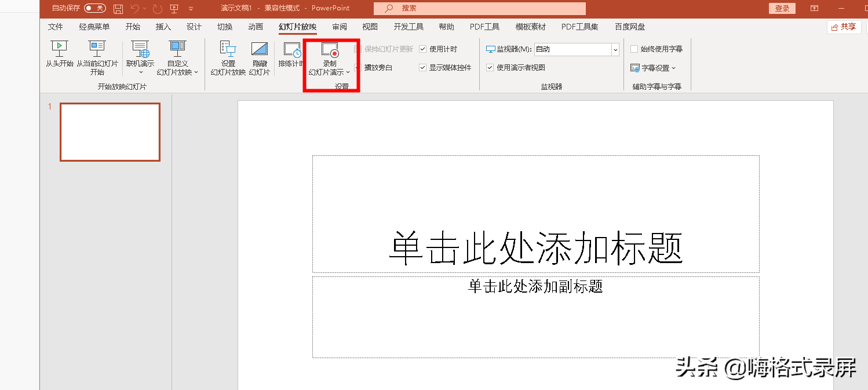Switch to the 视图 tab
The width and height of the screenshot is (868, 390).
click(370, 27)
